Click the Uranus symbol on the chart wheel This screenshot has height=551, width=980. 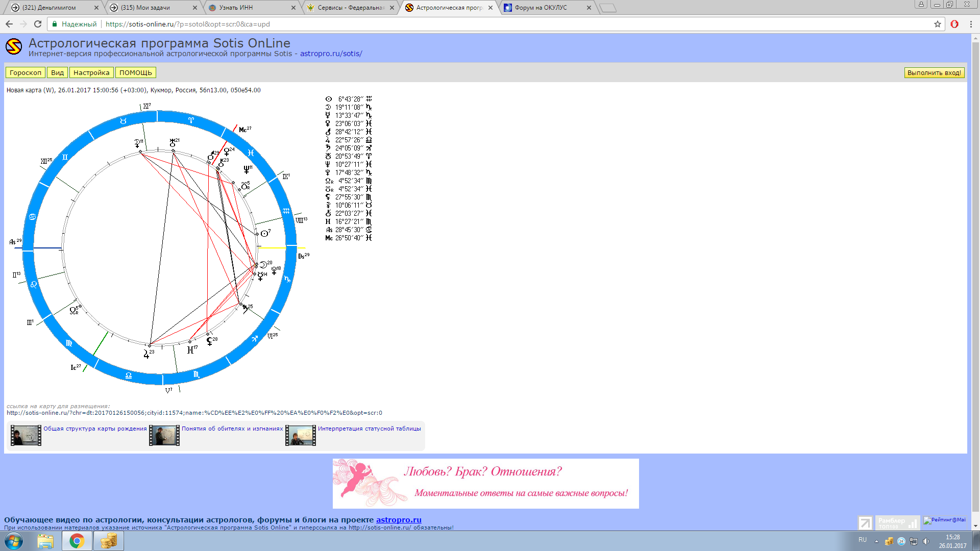pyautogui.click(x=173, y=143)
